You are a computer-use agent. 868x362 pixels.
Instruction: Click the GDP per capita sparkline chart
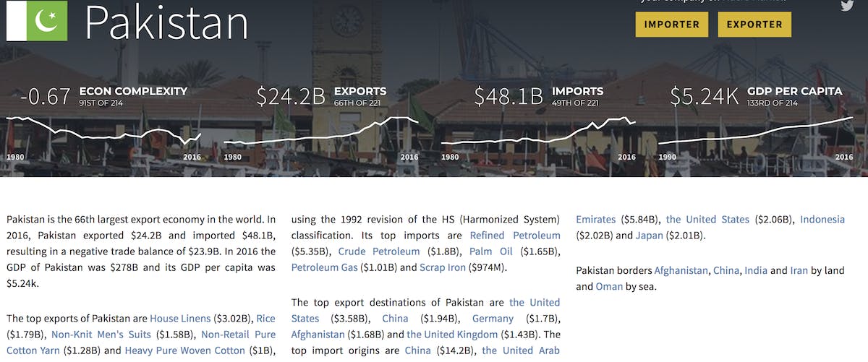pyautogui.click(x=756, y=130)
